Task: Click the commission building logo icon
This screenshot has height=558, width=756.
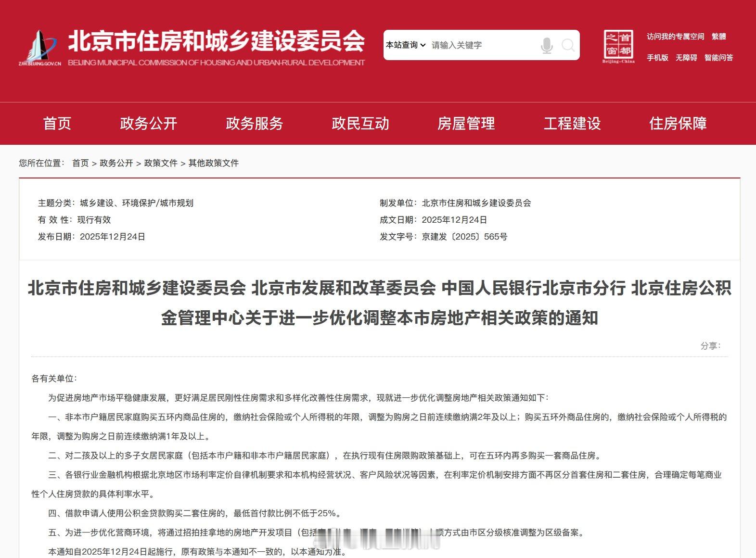Action: [x=40, y=47]
